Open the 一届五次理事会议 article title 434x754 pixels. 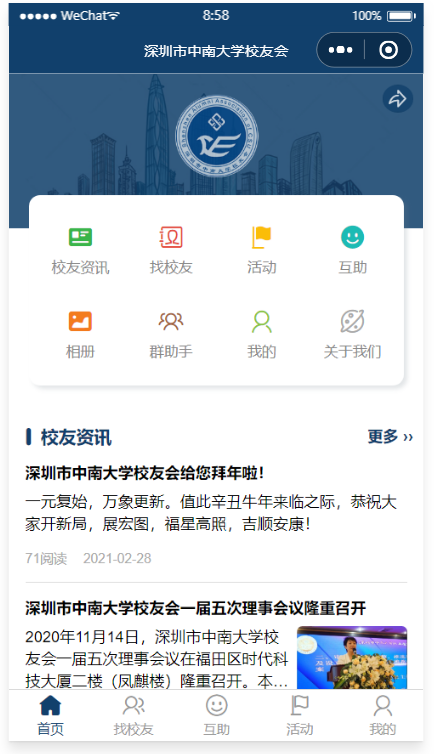tap(196, 608)
